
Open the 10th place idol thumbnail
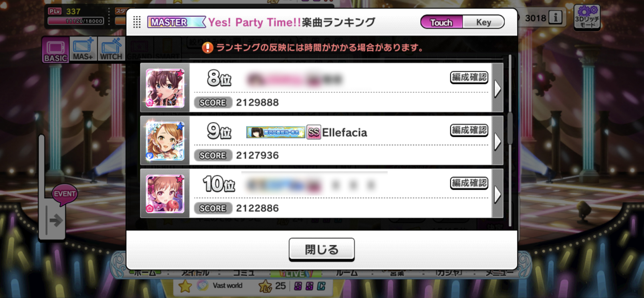tap(165, 194)
